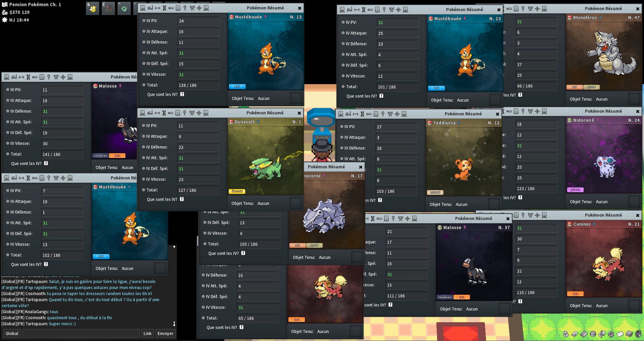Click double-arrow icon in Mustébouée 128/186 résumé
The width and height of the screenshot is (644, 341).
pyautogui.click(x=157, y=8)
